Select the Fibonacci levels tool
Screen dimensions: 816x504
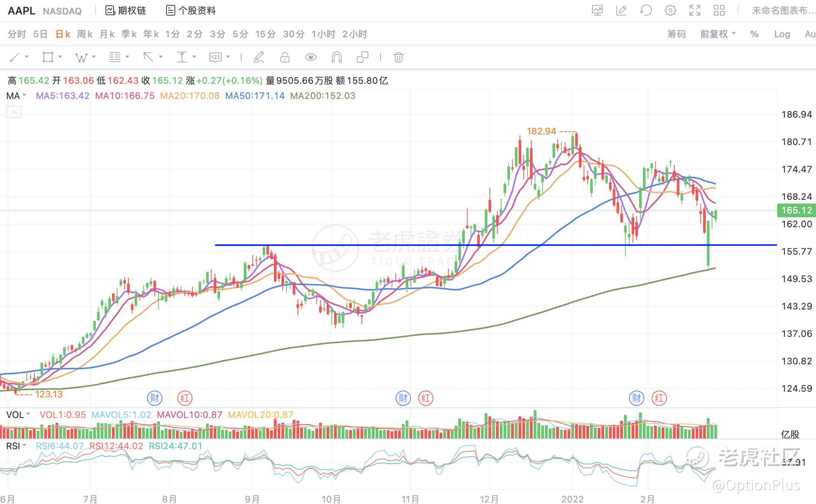(115, 57)
